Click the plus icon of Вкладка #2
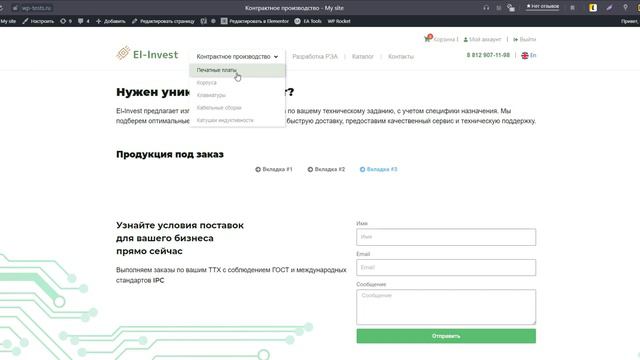This screenshot has width=640, height=360. click(x=310, y=169)
